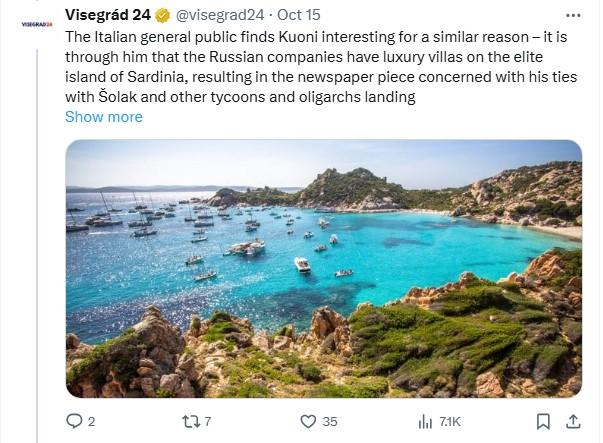This screenshot has width=603, height=443.
Task: Click the repost count 7
Action: 207,421
